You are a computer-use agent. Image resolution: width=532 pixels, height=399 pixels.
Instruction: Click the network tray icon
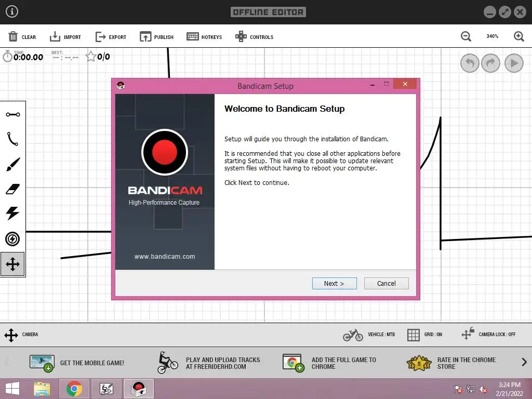[x=471, y=389]
